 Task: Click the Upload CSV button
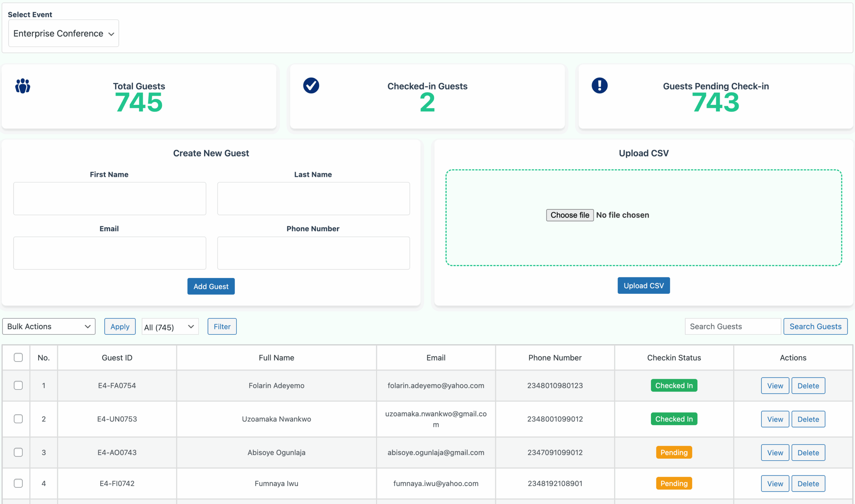643,286
